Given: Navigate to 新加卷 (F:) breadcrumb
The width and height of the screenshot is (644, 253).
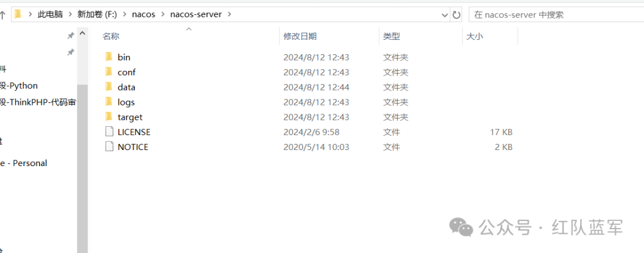Looking at the screenshot, I should [x=97, y=15].
